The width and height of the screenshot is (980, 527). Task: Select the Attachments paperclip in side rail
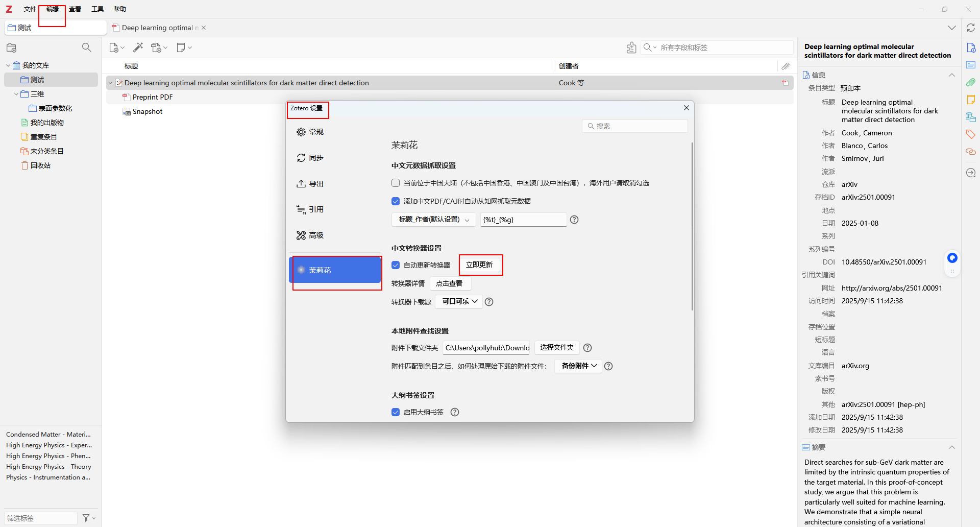971,82
